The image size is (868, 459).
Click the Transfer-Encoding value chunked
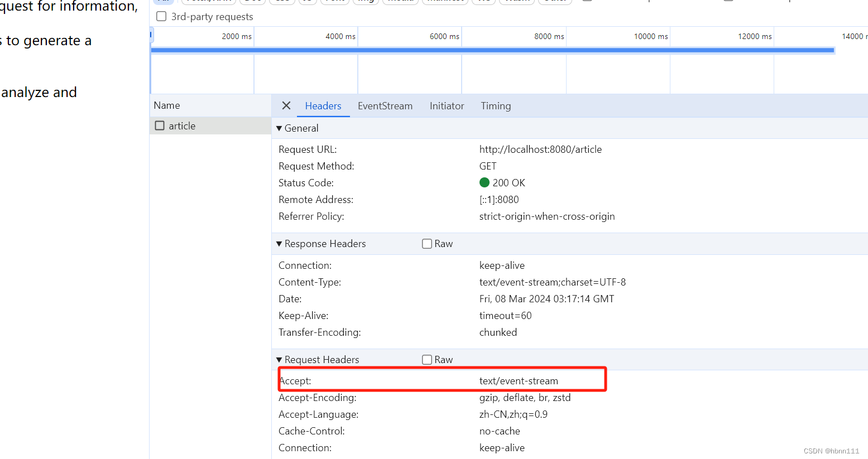[498, 332]
